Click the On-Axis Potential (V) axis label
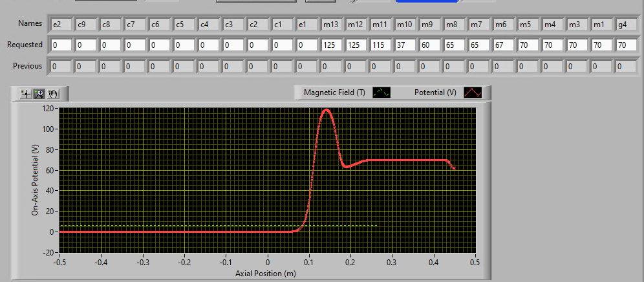 pos(35,181)
